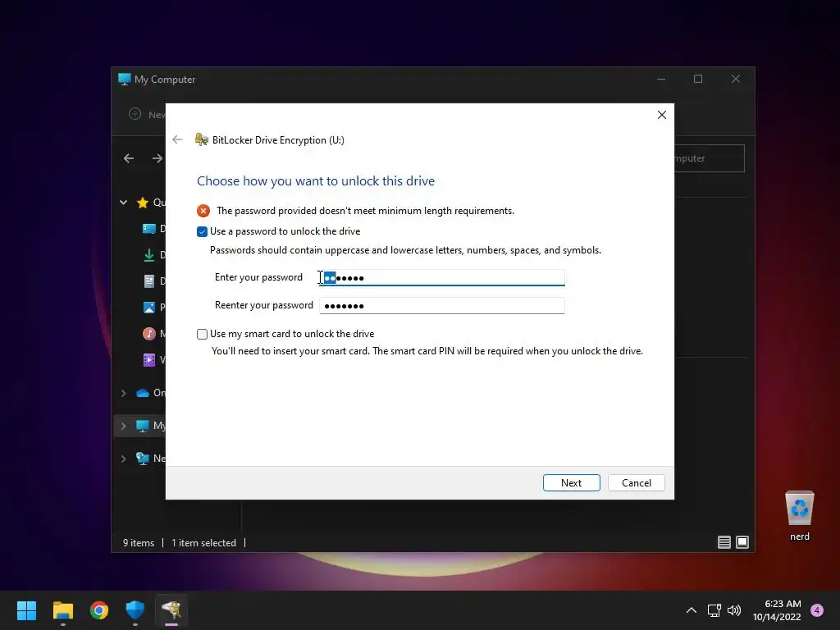Open Videos icon in sidebar

[x=149, y=360]
